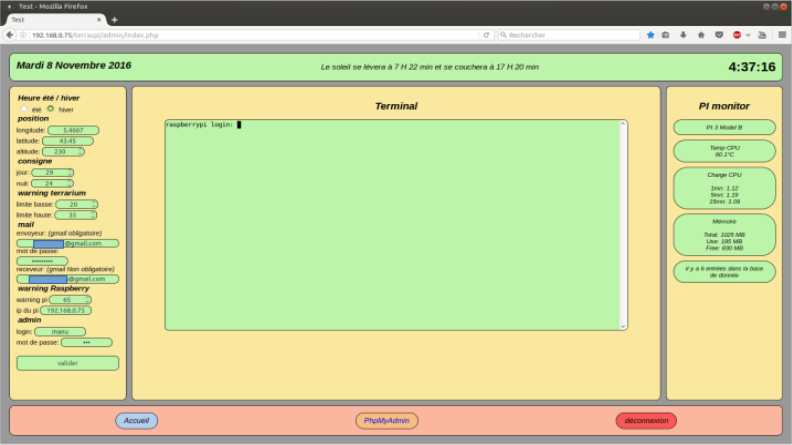
Task: Reload the page with the refresh icon
Action: [487, 35]
